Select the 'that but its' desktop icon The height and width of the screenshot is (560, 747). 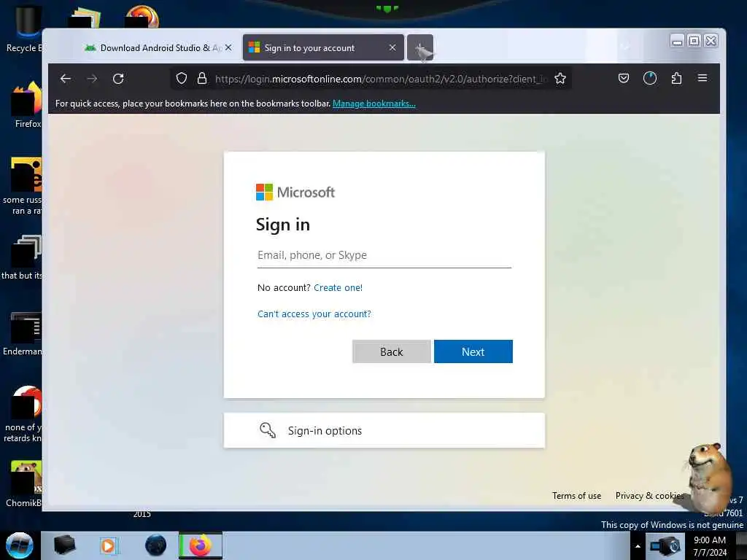pyautogui.click(x=23, y=257)
